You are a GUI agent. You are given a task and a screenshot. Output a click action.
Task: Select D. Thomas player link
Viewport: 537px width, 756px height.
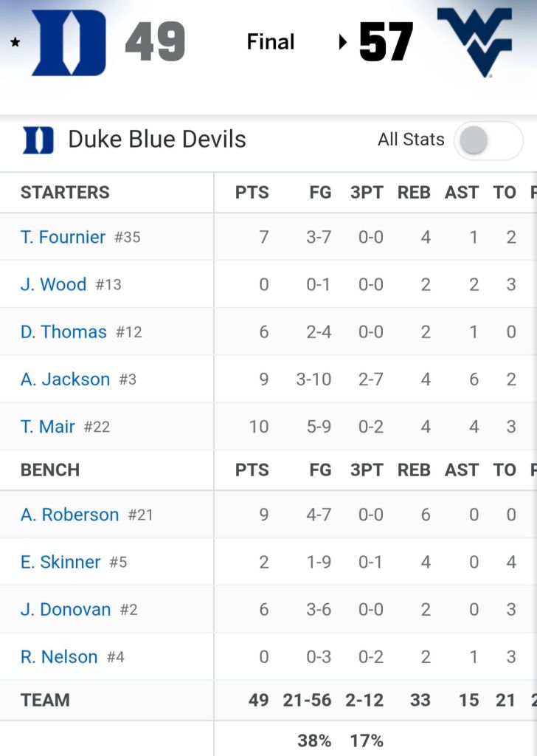pos(63,331)
